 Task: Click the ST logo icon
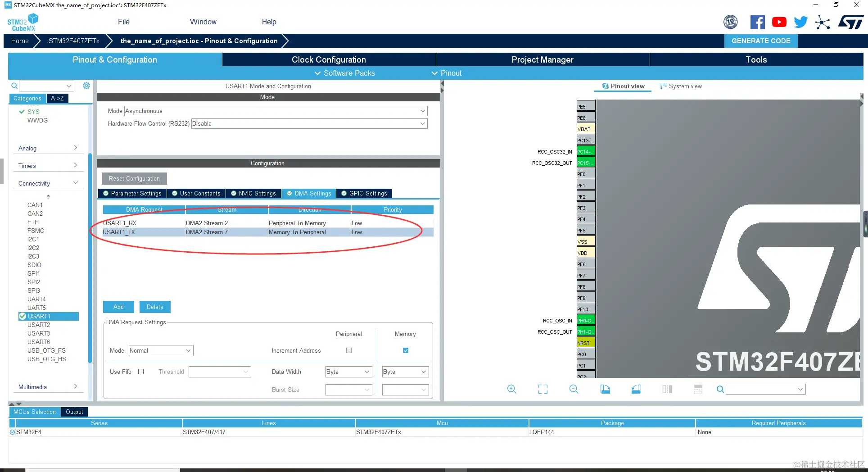point(851,22)
